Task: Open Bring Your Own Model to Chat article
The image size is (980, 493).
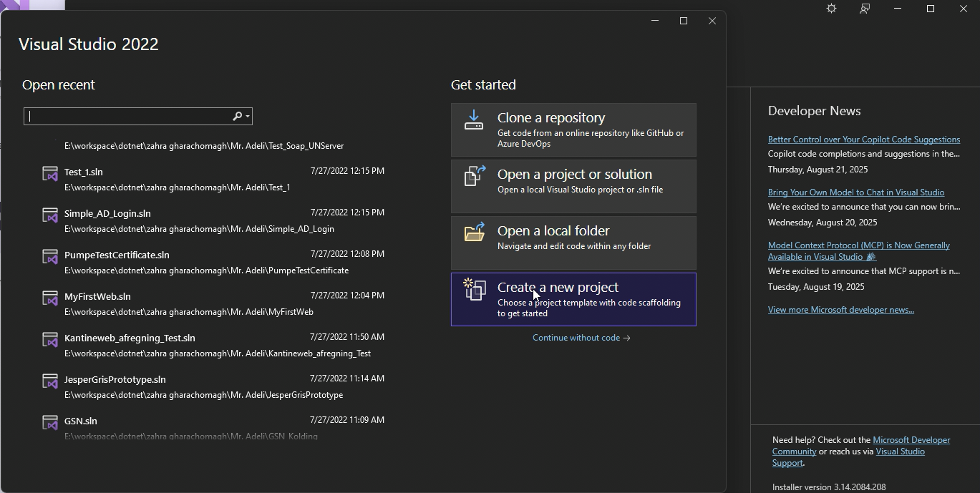Action: pyautogui.click(x=856, y=192)
